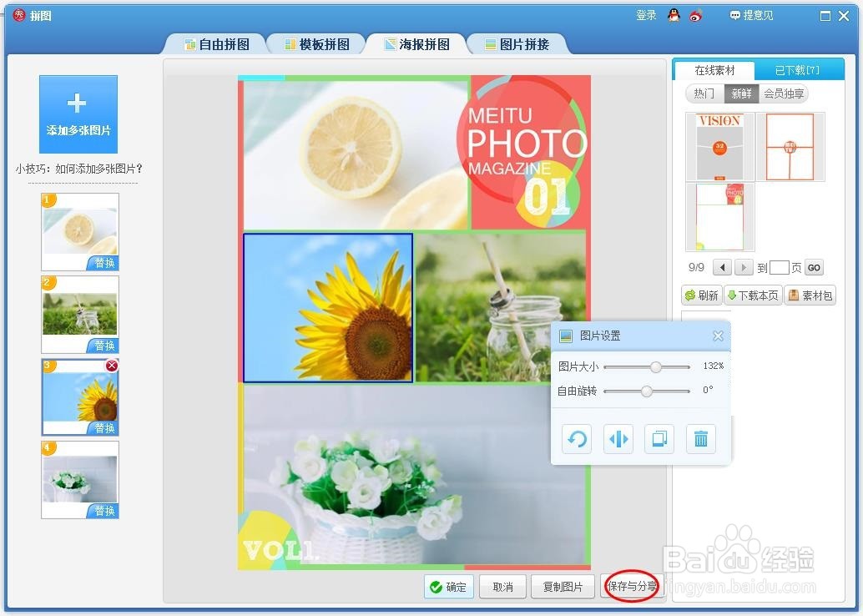This screenshot has height=616, width=863.
Task: Click 刷新 refresh button
Action: click(701, 295)
